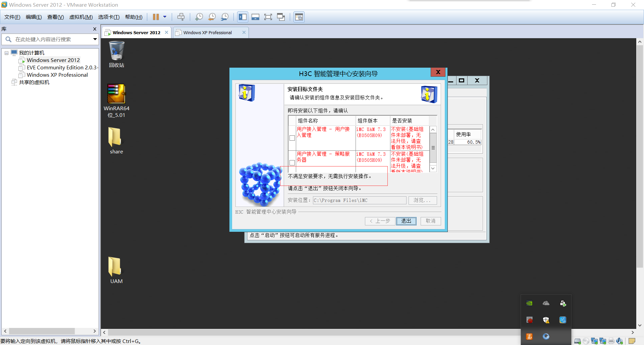The width and height of the screenshot is (644, 345).
Task: Click the 退出 button in the wizard
Action: click(x=406, y=221)
